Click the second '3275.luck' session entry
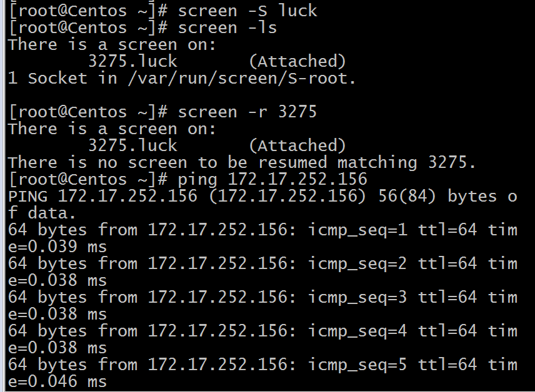 pos(132,145)
